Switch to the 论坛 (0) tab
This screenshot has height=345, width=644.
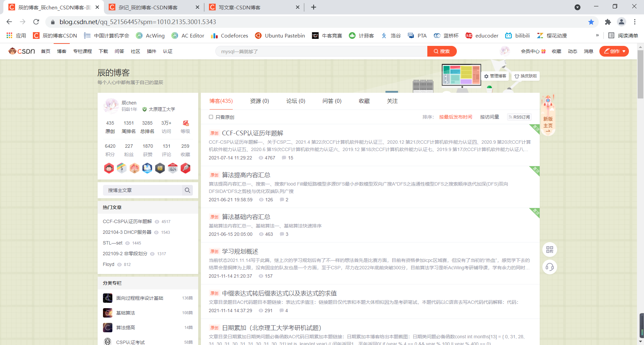(296, 101)
